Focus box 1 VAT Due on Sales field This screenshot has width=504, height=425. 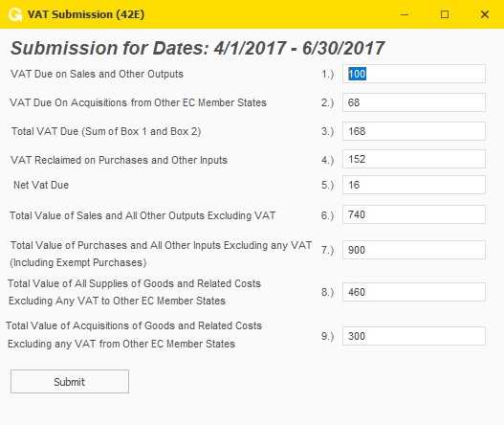coord(414,74)
